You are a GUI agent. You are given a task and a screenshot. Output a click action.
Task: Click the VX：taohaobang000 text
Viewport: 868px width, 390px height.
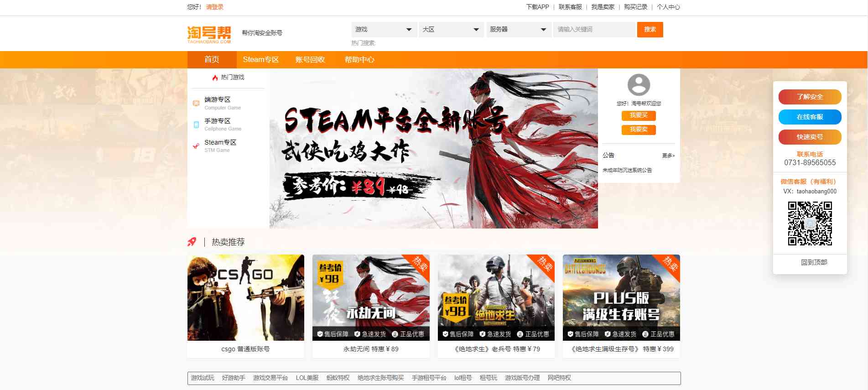[810, 192]
